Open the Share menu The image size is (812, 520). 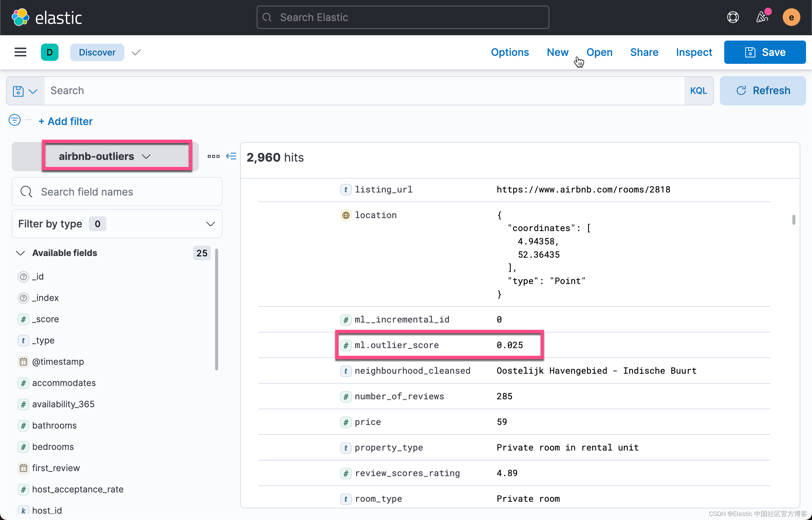[x=644, y=52]
